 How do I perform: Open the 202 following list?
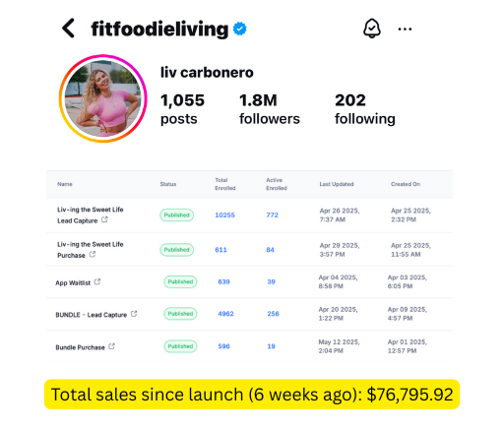pyautogui.click(x=365, y=109)
